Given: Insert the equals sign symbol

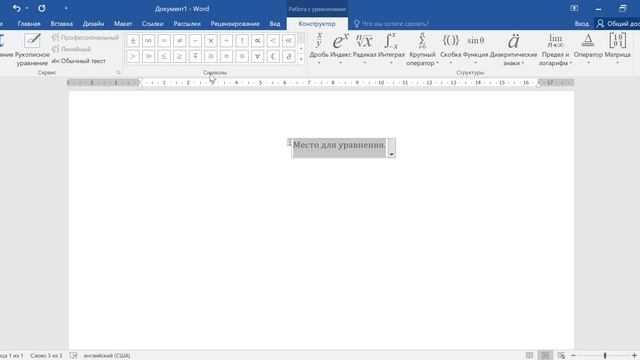Looking at the screenshot, I should pos(164,41).
